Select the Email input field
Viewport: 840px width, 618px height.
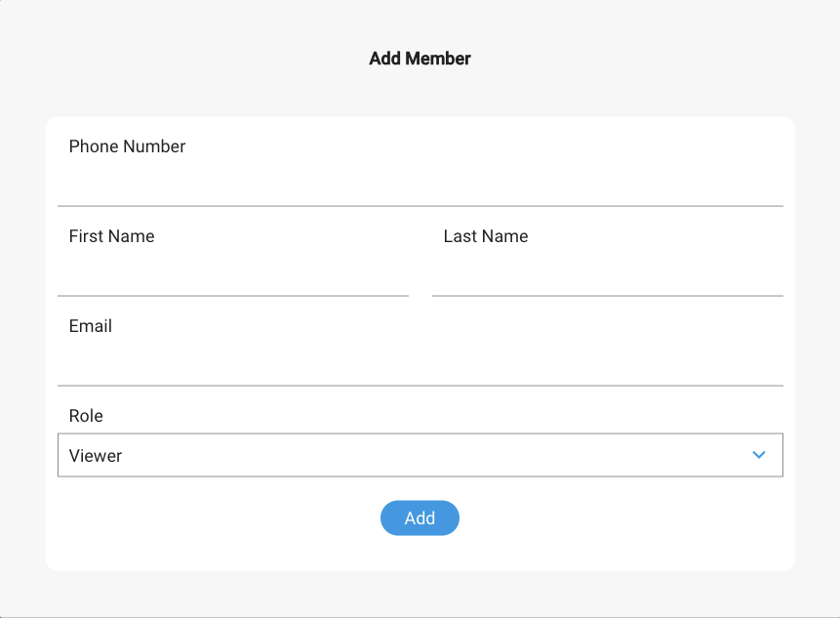[420, 365]
